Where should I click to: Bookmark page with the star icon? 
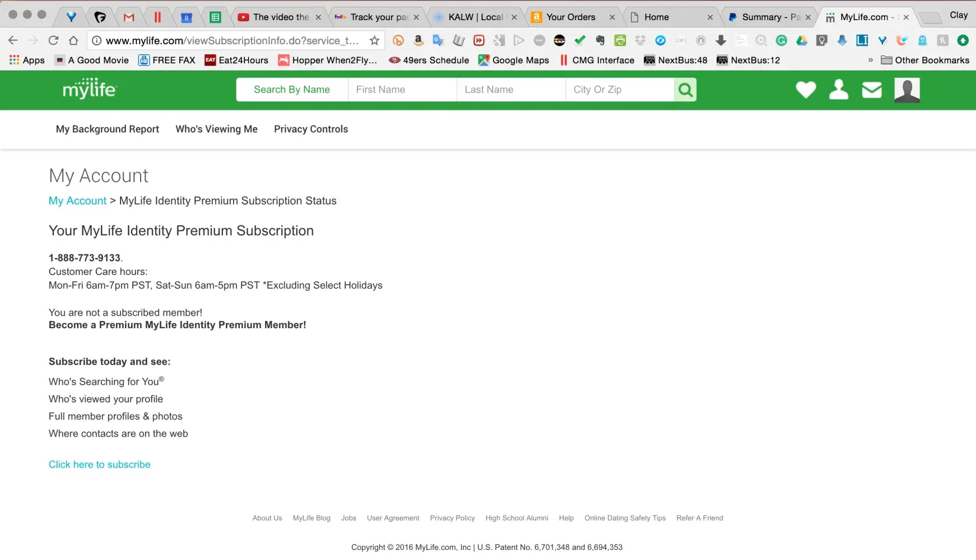pos(374,40)
